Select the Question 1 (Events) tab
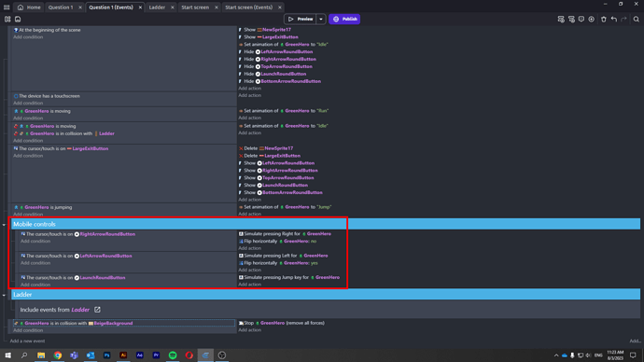Viewport: 644px width, 362px height. point(111,7)
